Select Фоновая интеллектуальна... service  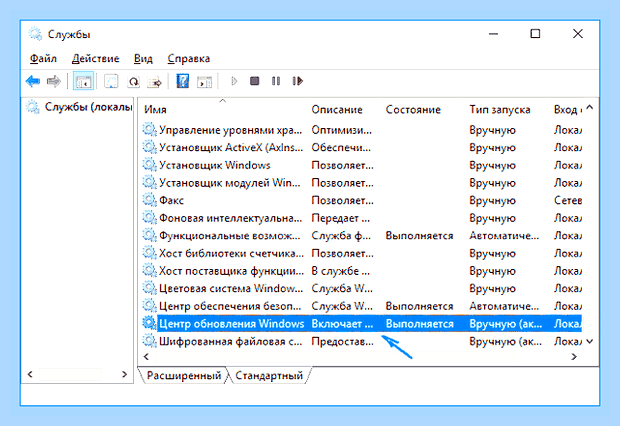(230, 218)
